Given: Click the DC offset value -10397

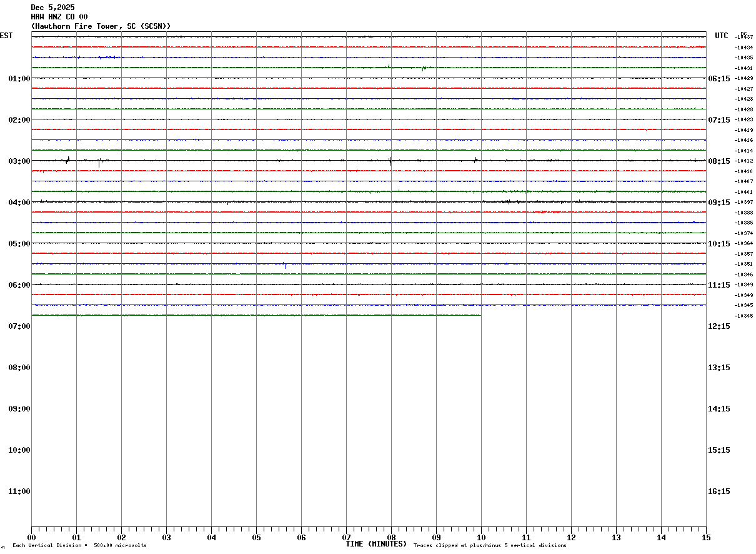Looking at the screenshot, I should pyautogui.click(x=744, y=203).
